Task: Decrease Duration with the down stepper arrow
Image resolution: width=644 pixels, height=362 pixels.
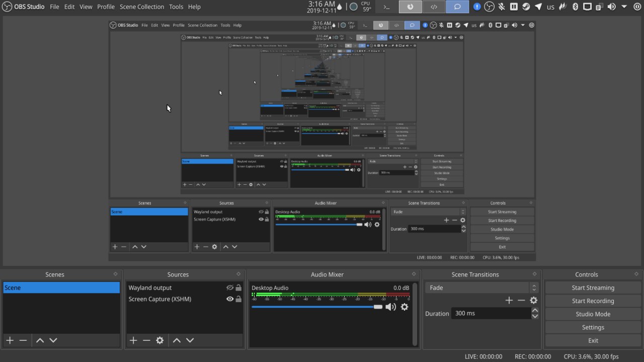Action: (535, 316)
